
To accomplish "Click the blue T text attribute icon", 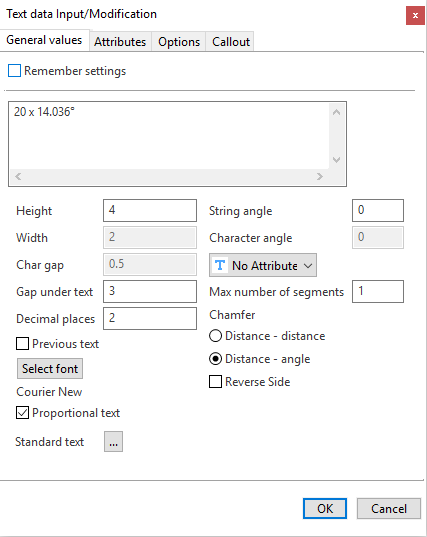I will tap(220, 265).
